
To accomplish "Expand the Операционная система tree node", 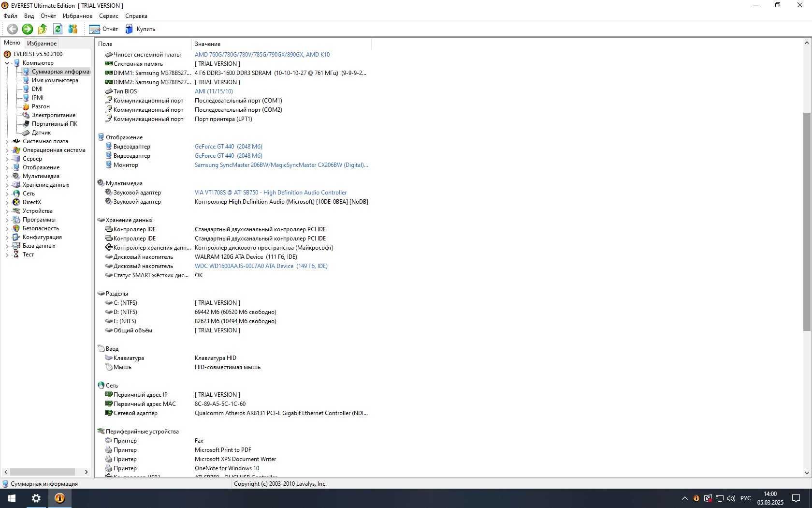I will tap(7, 150).
